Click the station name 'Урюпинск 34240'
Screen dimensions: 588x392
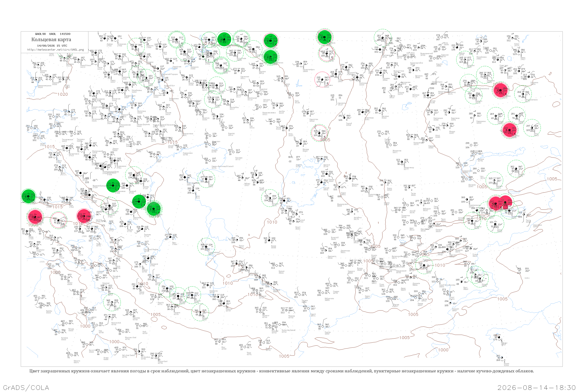pos(125,78)
